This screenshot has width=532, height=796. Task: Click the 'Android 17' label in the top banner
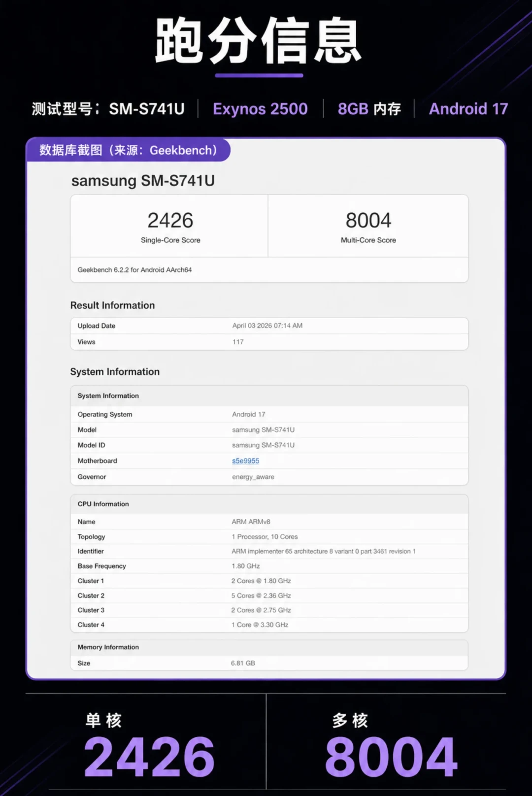coord(468,109)
